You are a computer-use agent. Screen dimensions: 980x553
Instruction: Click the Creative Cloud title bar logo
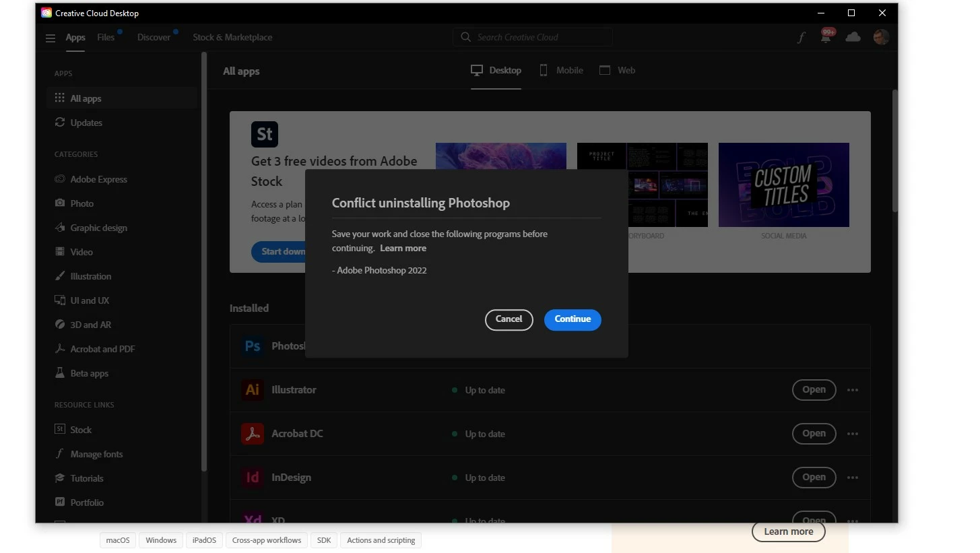pyautogui.click(x=46, y=13)
